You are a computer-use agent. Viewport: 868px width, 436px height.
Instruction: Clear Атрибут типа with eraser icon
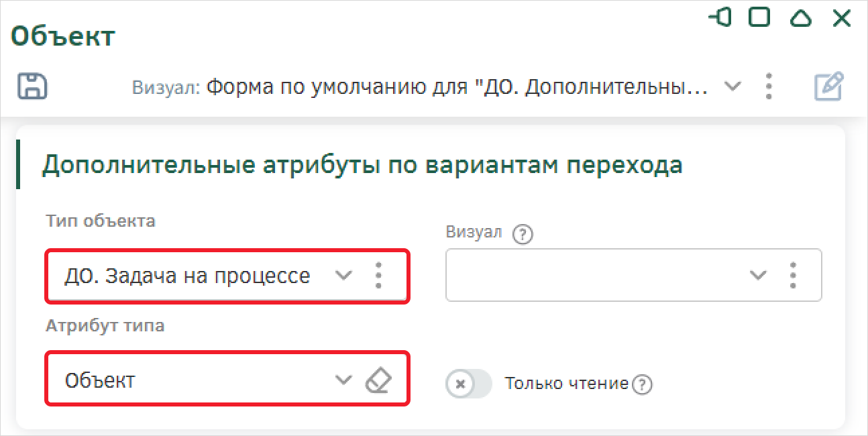[378, 380]
